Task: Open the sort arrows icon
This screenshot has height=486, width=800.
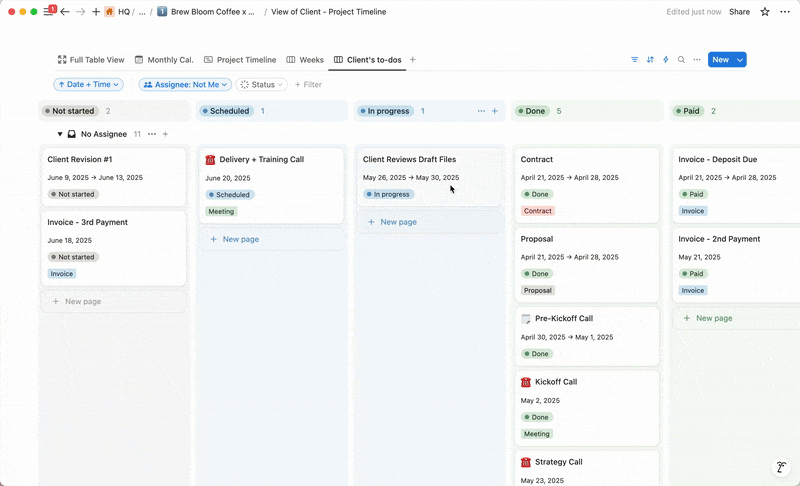Action: (650, 60)
